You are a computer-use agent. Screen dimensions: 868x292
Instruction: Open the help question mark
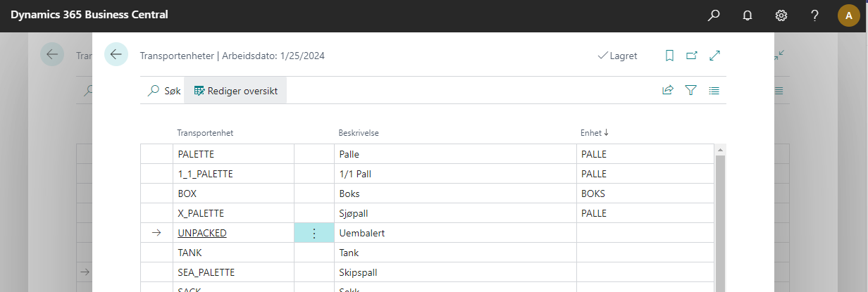click(814, 15)
